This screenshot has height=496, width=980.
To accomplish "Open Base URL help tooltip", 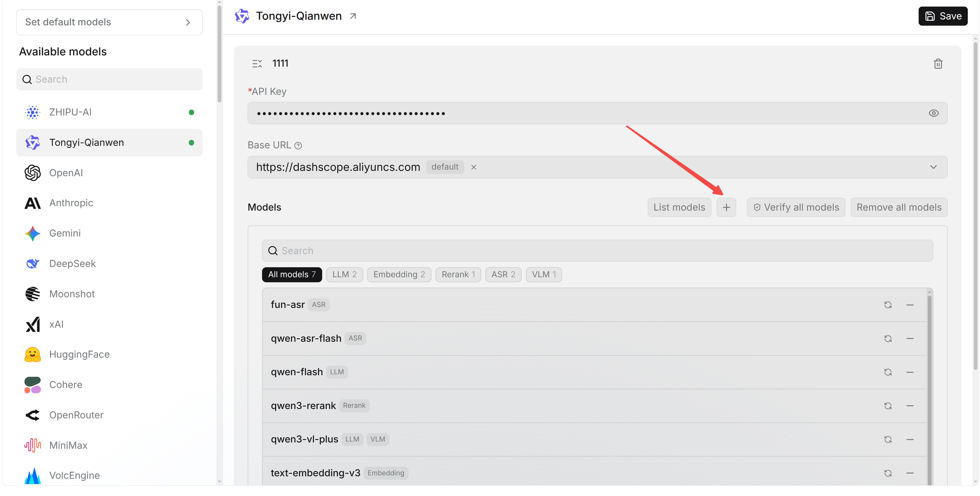I will (298, 146).
